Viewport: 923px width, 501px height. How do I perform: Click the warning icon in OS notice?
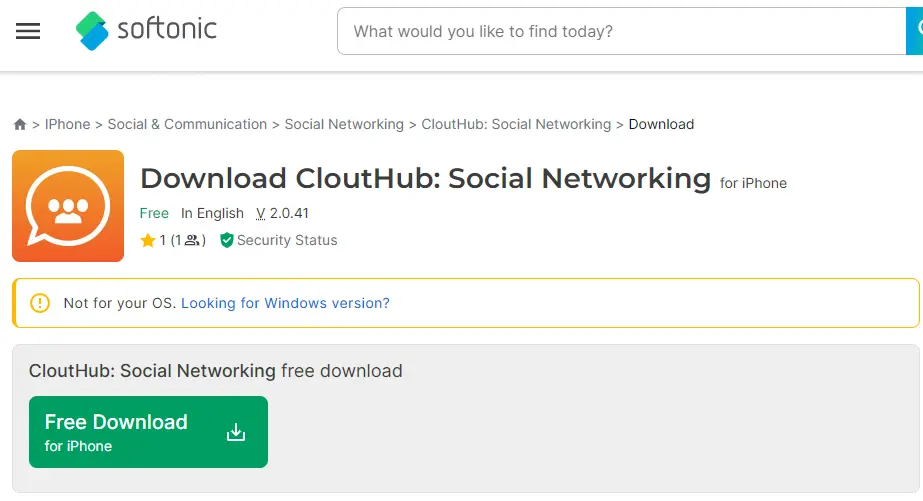coord(40,303)
